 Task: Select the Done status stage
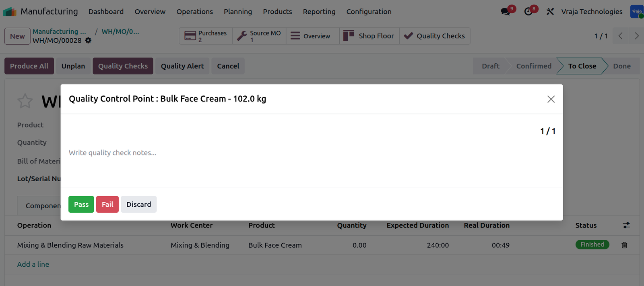point(622,66)
